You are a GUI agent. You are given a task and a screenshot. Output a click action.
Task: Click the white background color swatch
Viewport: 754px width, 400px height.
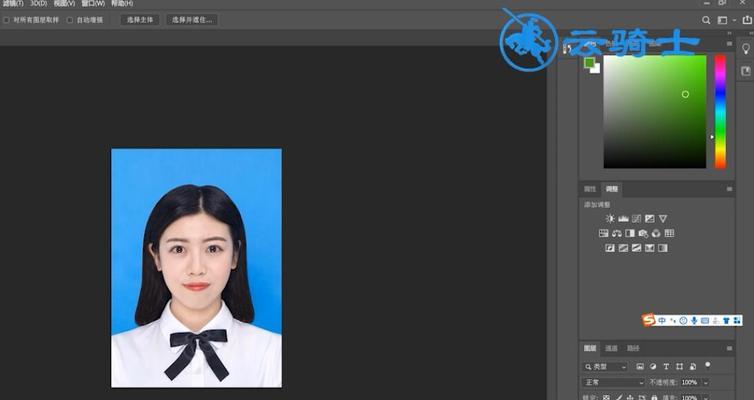point(596,69)
